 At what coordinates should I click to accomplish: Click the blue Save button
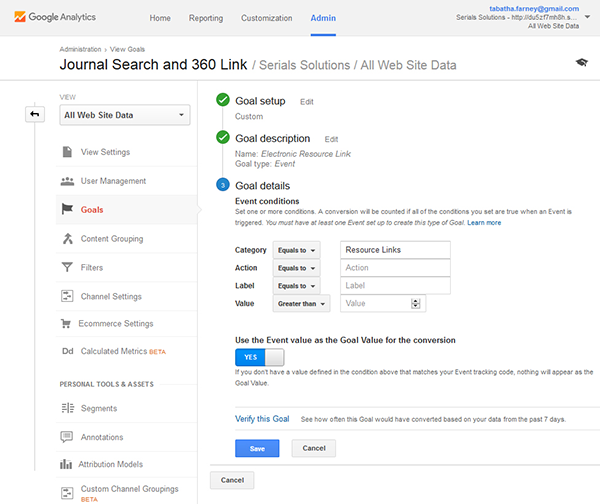click(257, 448)
